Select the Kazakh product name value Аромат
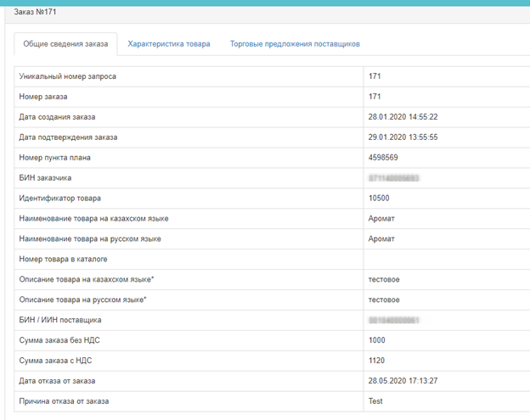This screenshot has width=530, height=420. coord(381,219)
